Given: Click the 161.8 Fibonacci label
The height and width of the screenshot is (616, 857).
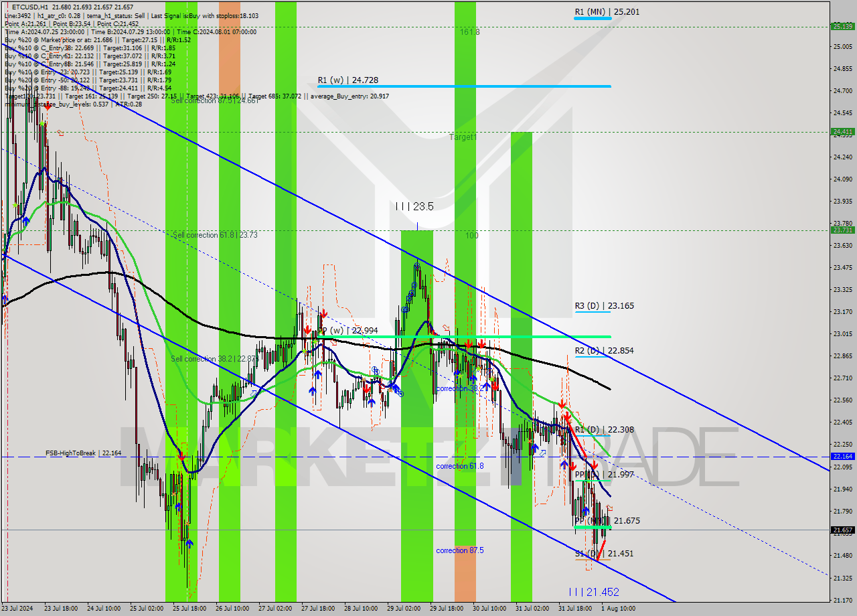Looking at the screenshot, I should [469, 31].
